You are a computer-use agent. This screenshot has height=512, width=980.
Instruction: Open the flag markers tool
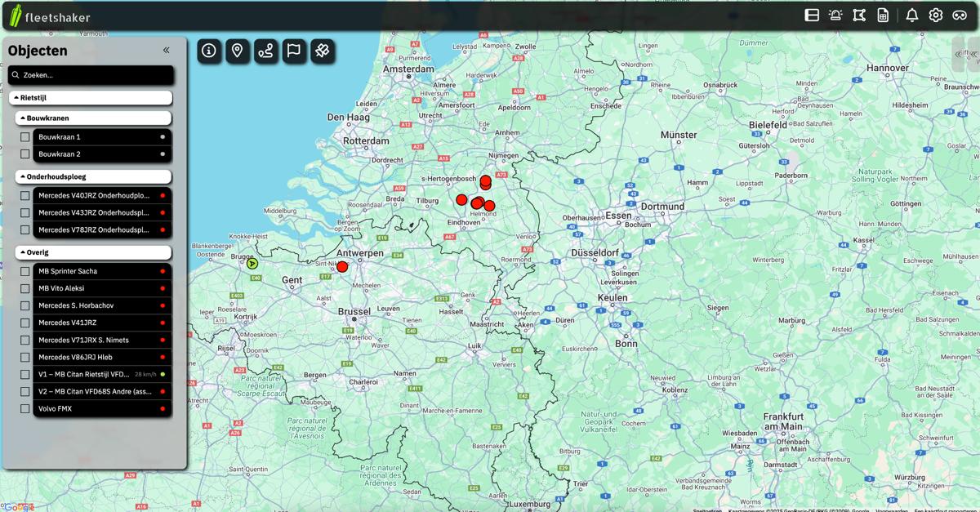click(x=294, y=51)
